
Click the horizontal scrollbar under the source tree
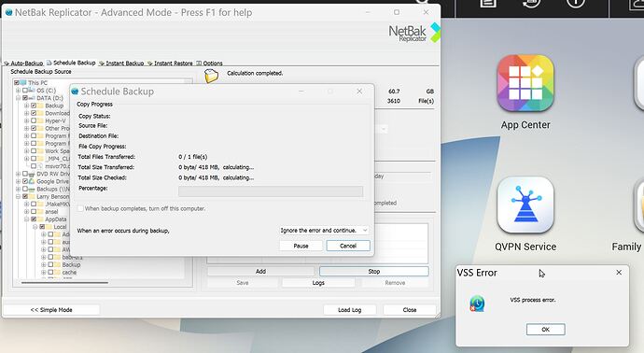coord(64,282)
